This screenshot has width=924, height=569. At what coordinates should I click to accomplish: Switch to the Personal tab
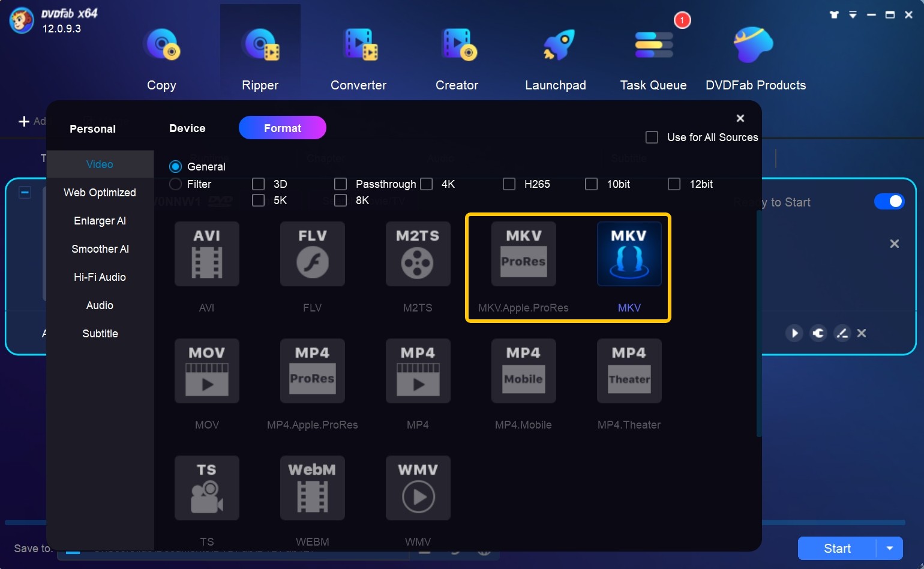(x=92, y=128)
